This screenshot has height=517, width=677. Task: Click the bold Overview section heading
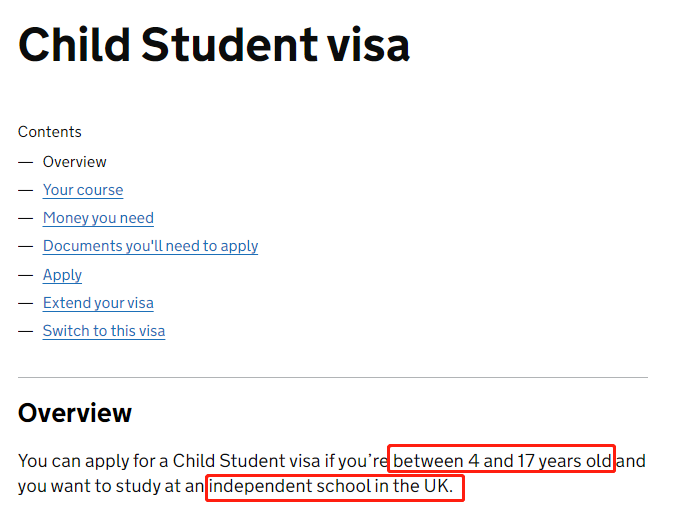point(75,413)
